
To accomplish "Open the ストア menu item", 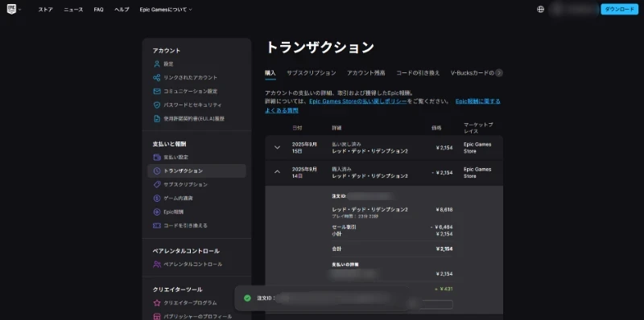I will pyautogui.click(x=46, y=10).
